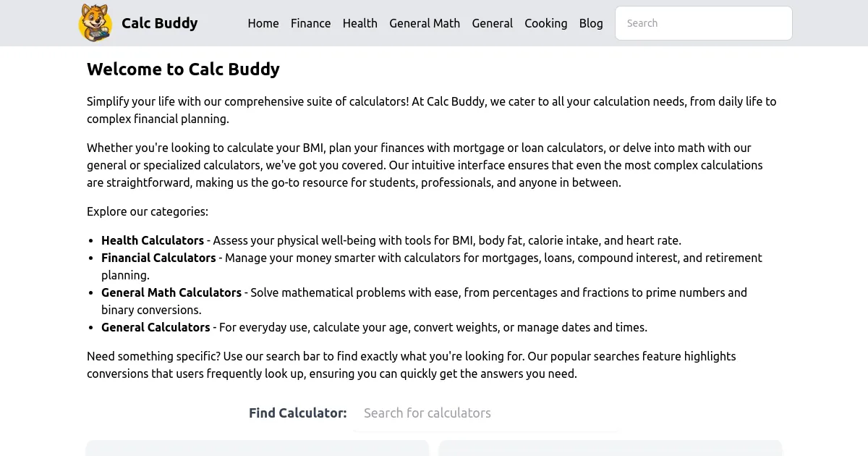
Task: Open the General navigation menu item
Action: pos(493,23)
